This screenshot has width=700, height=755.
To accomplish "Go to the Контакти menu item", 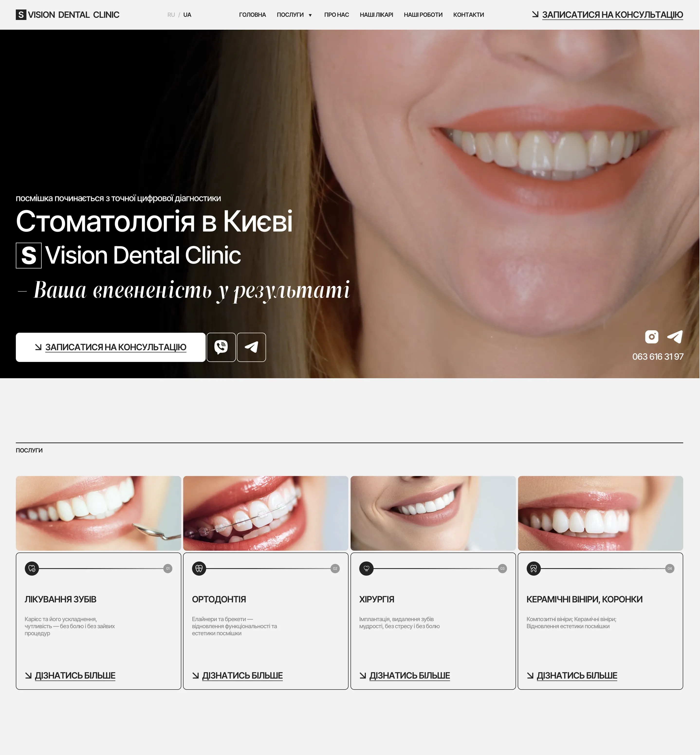I will tap(469, 15).
